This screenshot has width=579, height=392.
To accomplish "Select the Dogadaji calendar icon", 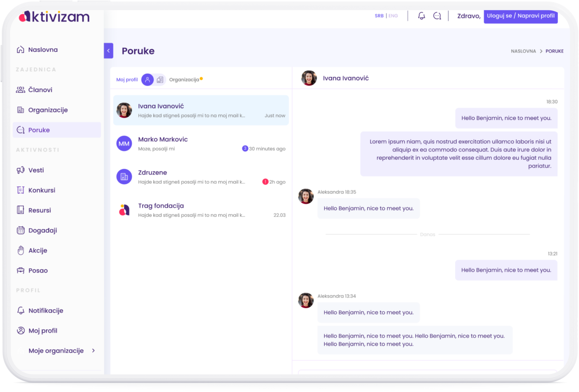I will 20,230.
